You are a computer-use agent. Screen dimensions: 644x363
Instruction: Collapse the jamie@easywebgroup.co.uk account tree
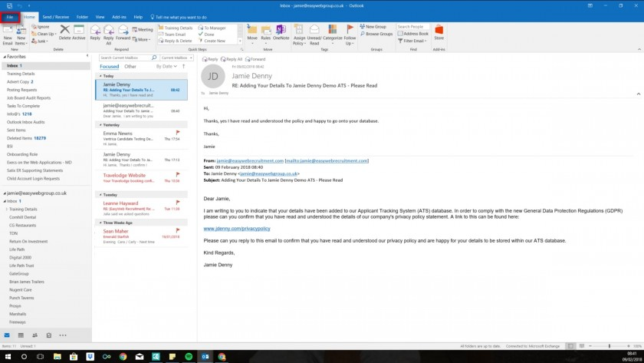(5, 193)
